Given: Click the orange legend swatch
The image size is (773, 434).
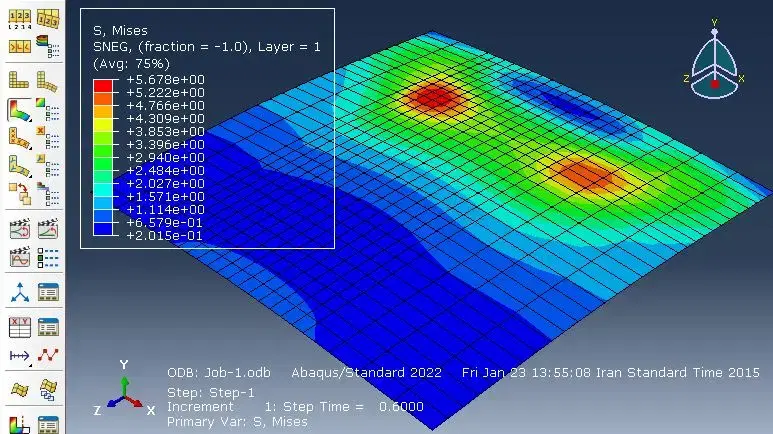Looking at the screenshot, I should [x=103, y=99].
